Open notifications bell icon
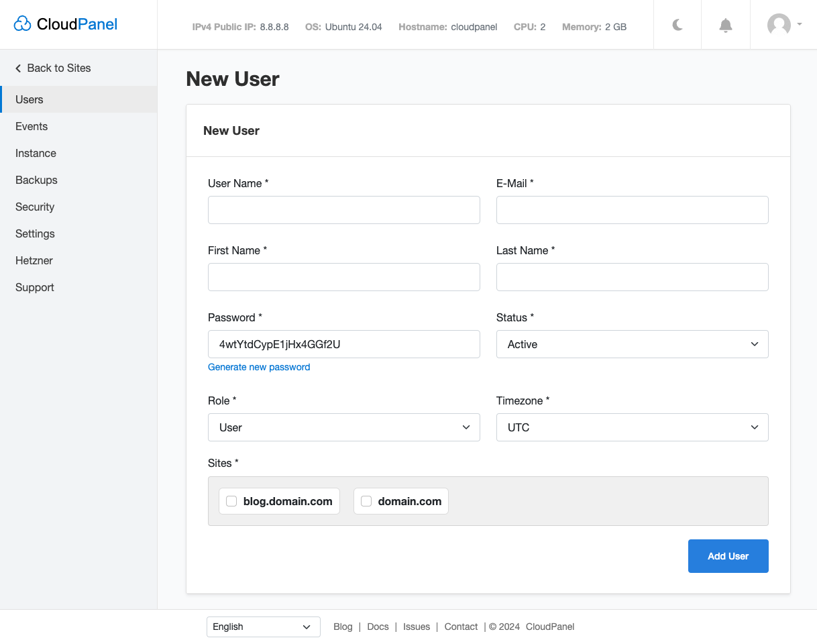This screenshot has width=817, height=644. (x=725, y=25)
